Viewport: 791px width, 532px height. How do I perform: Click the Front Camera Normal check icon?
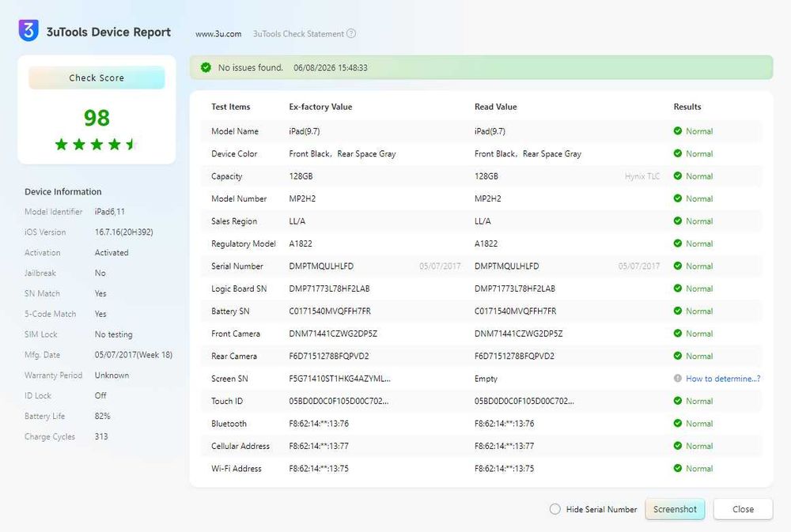pos(678,334)
